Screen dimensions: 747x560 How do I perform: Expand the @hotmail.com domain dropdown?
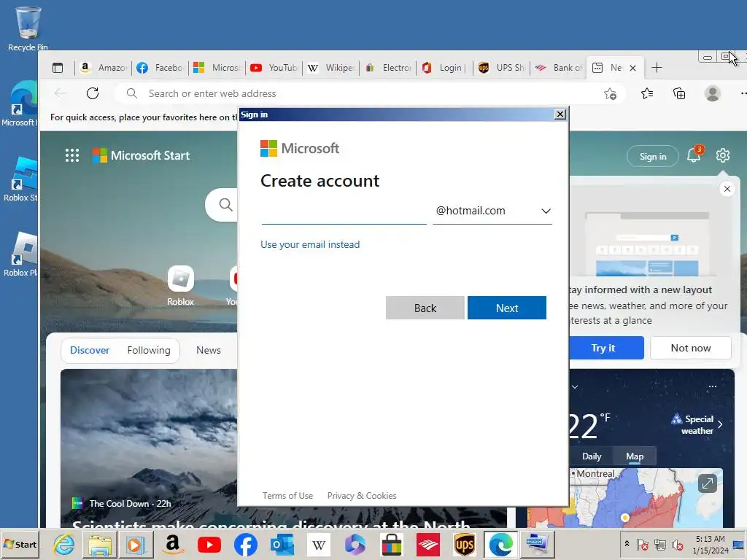(x=492, y=211)
